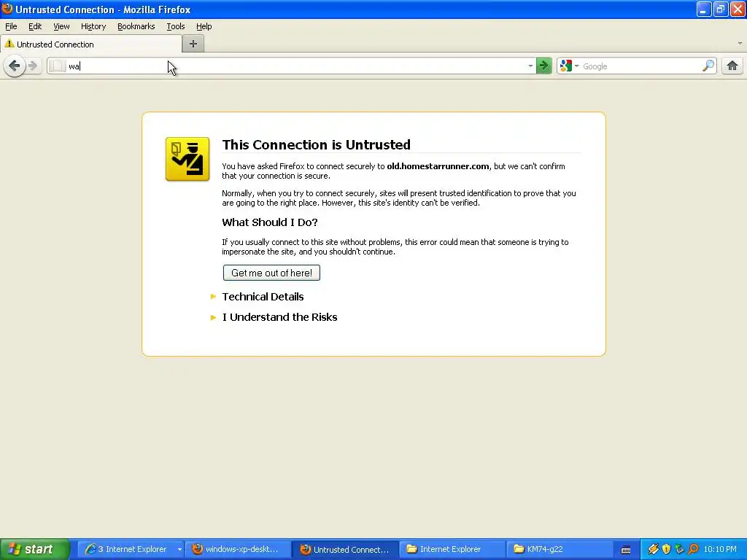The width and height of the screenshot is (747, 560).
Task: Click the network connection tray icon
Action: (680, 549)
